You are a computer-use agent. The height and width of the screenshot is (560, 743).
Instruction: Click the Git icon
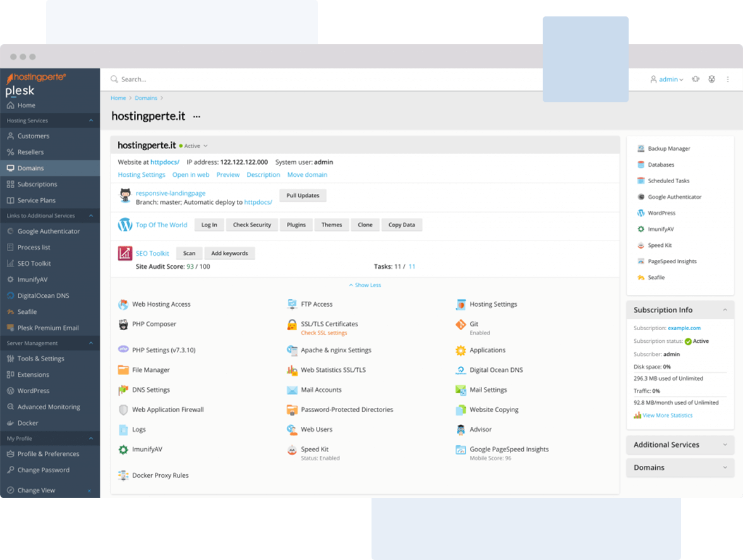point(461,325)
